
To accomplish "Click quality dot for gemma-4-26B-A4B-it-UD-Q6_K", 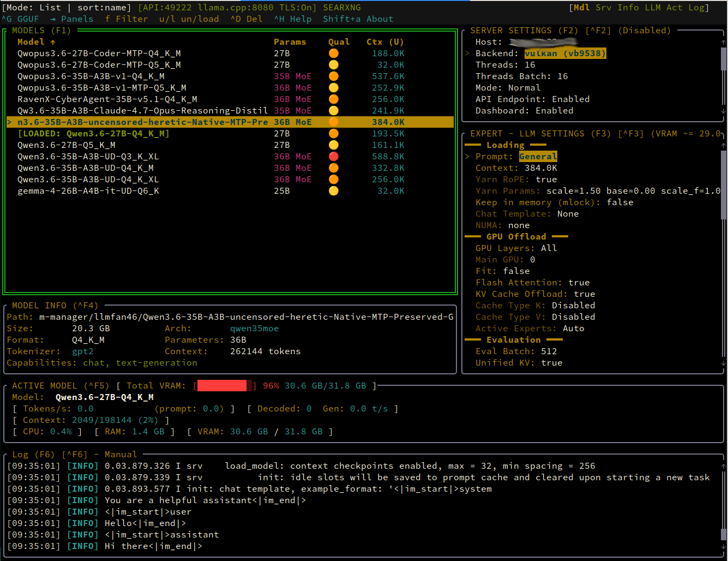I will (x=333, y=191).
